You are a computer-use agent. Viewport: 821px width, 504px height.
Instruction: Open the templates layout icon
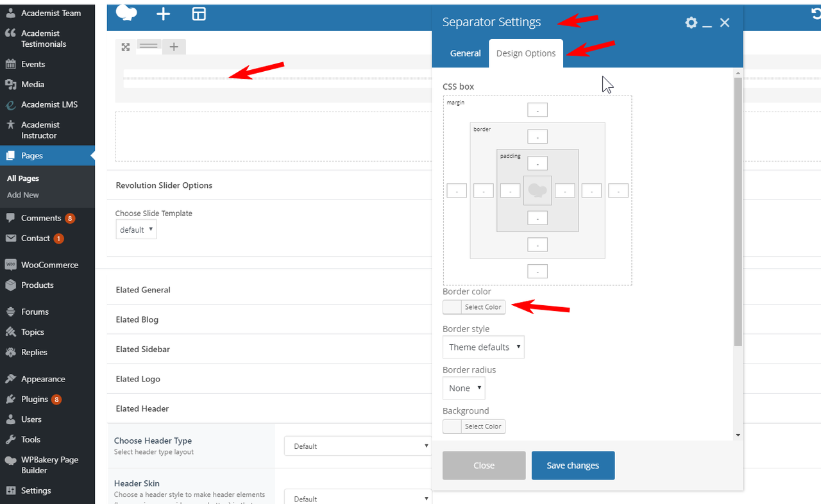(199, 13)
